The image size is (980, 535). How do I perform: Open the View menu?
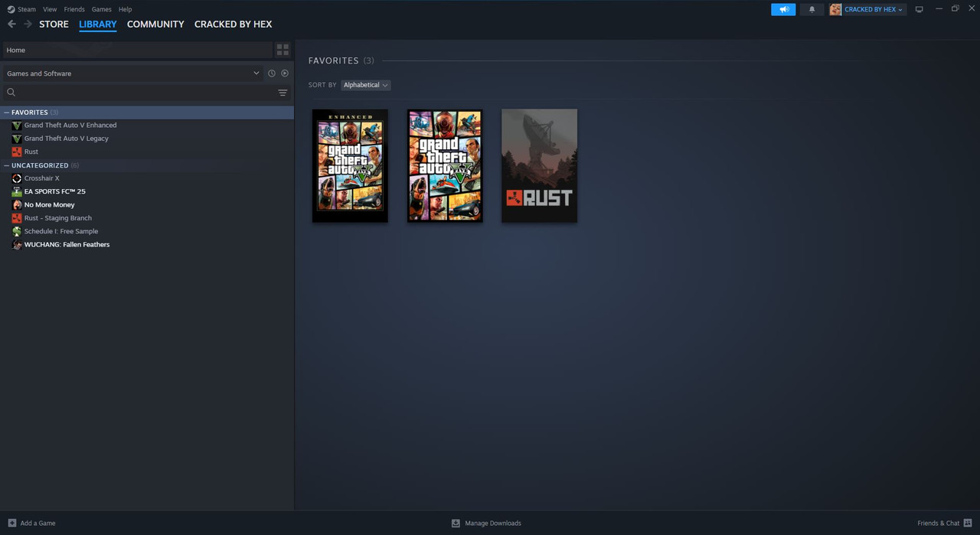pyautogui.click(x=50, y=9)
